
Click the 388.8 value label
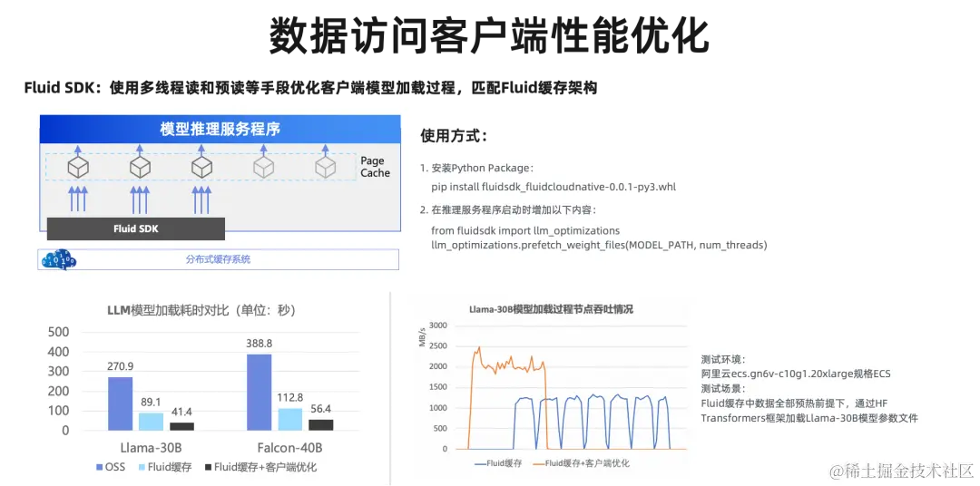pos(260,344)
